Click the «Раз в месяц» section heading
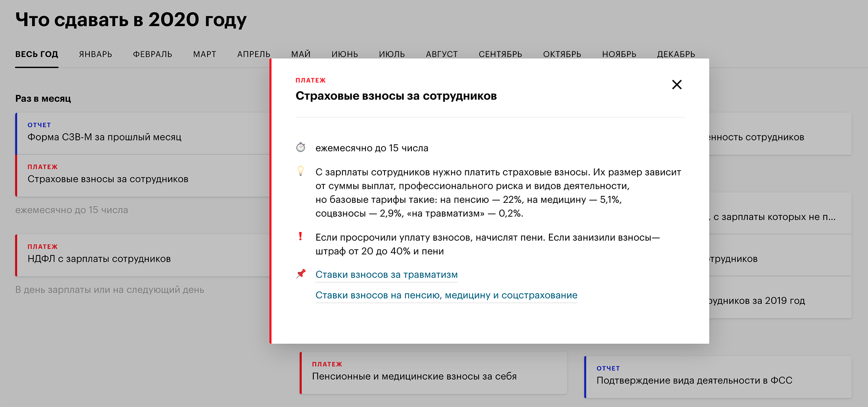 pyautogui.click(x=43, y=99)
